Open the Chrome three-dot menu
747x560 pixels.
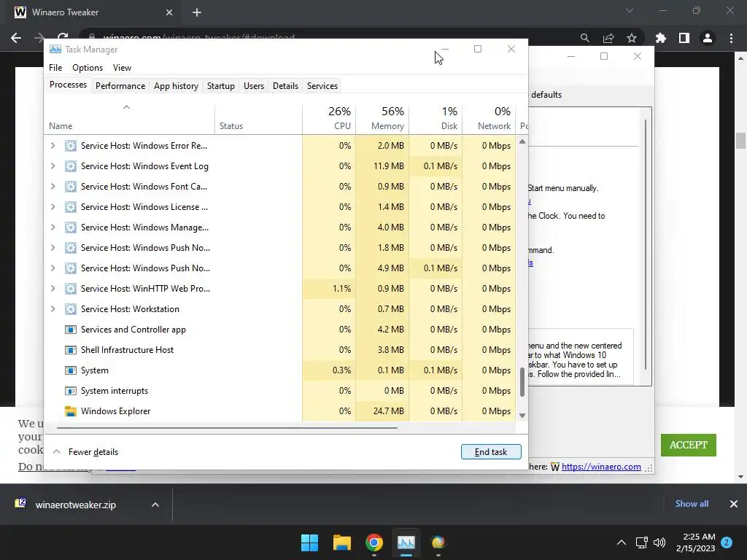click(731, 38)
